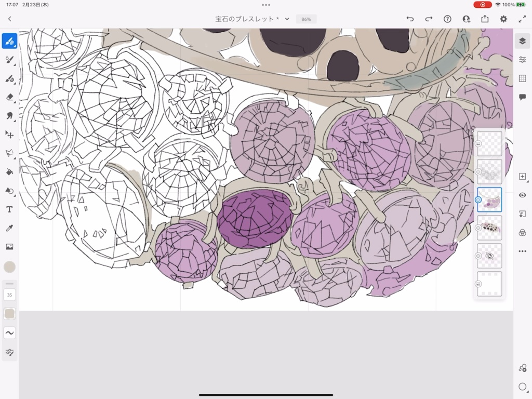Image resolution: width=532 pixels, height=399 pixels.
Task: Toggle full screen mode
Action: point(522,19)
